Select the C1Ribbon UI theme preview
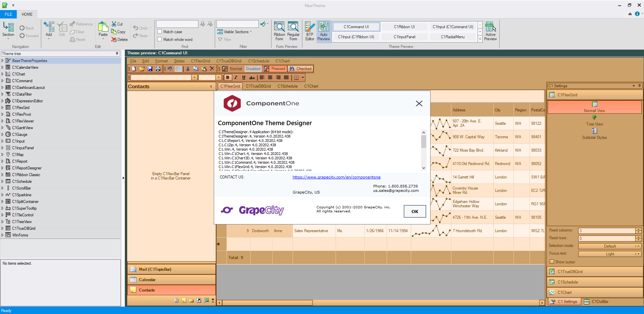The width and height of the screenshot is (644, 314). (404, 27)
